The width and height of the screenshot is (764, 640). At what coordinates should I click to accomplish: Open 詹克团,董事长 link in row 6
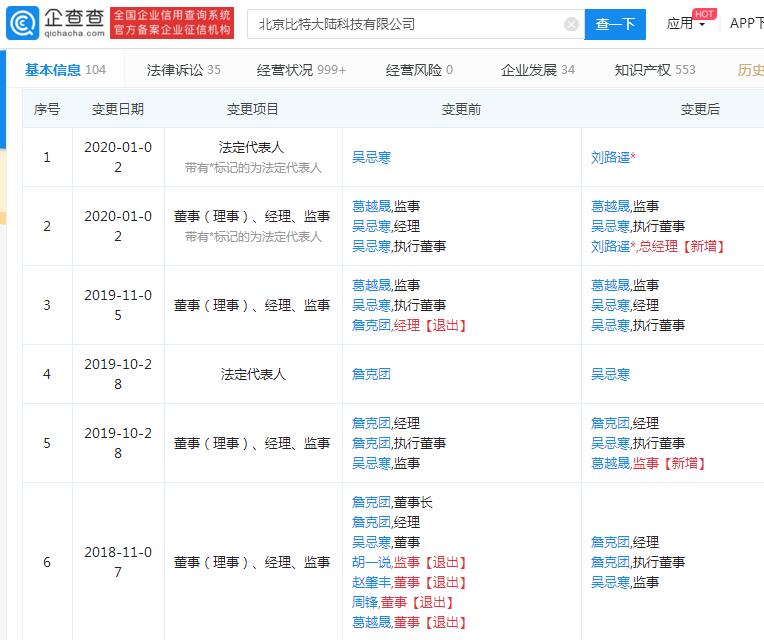[x=392, y=502]
